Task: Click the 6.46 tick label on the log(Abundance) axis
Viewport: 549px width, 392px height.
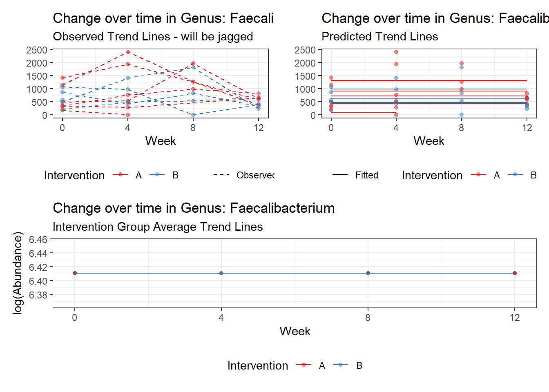Action: point(38,240)
